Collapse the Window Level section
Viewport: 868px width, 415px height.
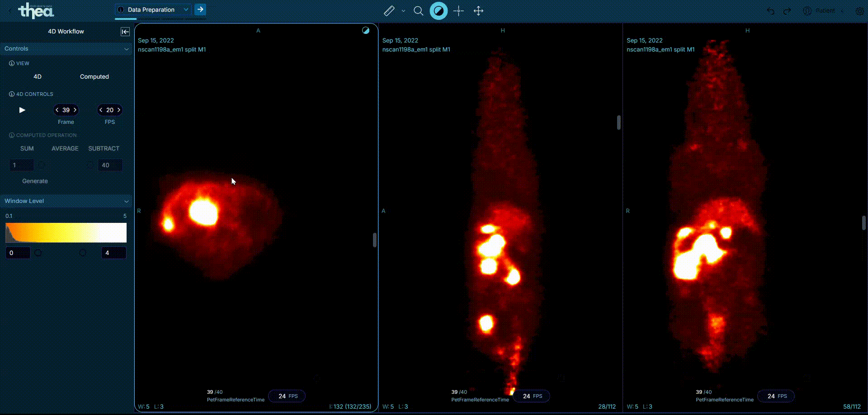click(126, 201)
